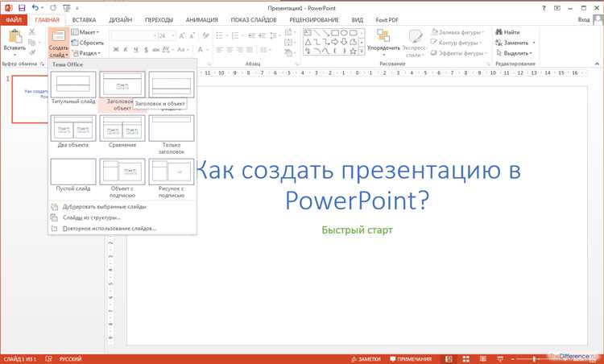Justify text in paragraph group
The width and height of the screenshot is (604, 364).
[x=250, y=49]
